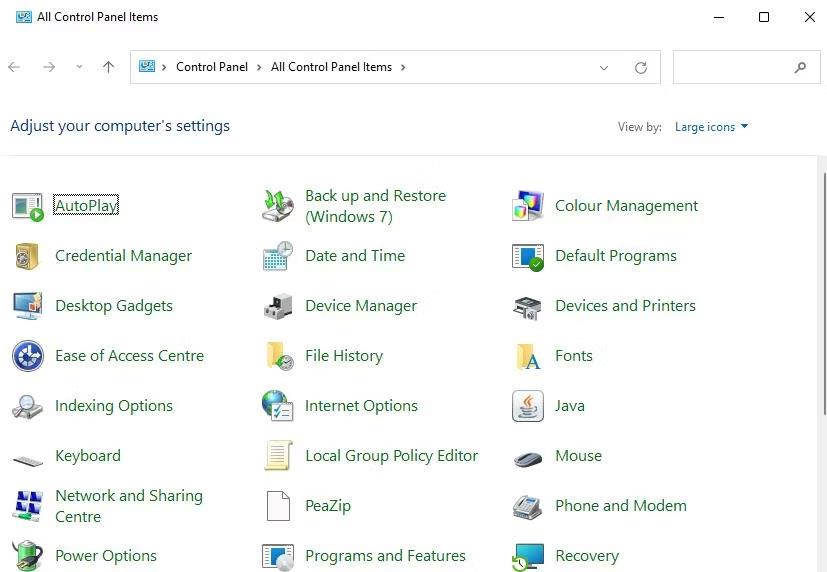This screenshot has height=572, width=827.
Task: Expand the address bar history dropdown
Action: (604, 67)
